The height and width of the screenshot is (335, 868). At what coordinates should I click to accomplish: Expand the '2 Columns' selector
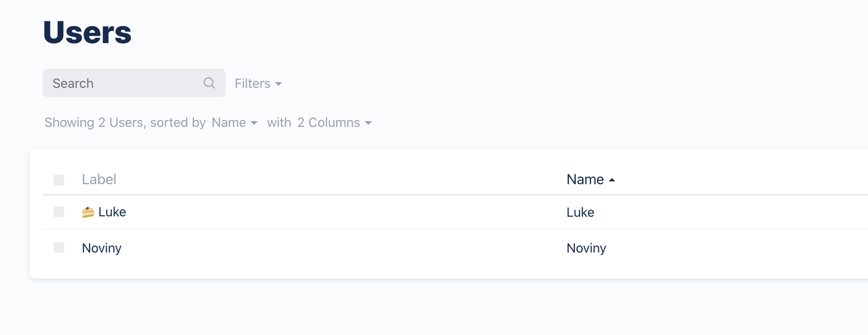click(329, 123)
